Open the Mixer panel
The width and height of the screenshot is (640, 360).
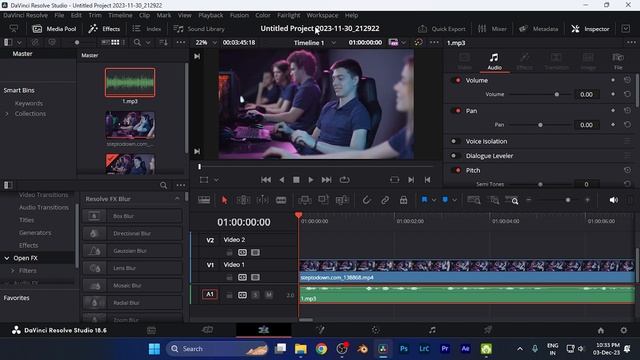pyautogui.click(x=492, y=29)
